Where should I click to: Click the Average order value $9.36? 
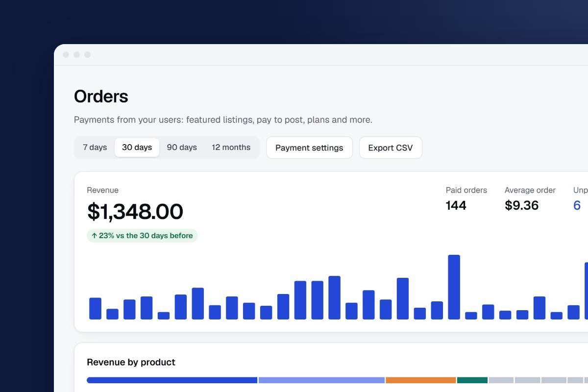pyautogui.click(x=521, y=205)
